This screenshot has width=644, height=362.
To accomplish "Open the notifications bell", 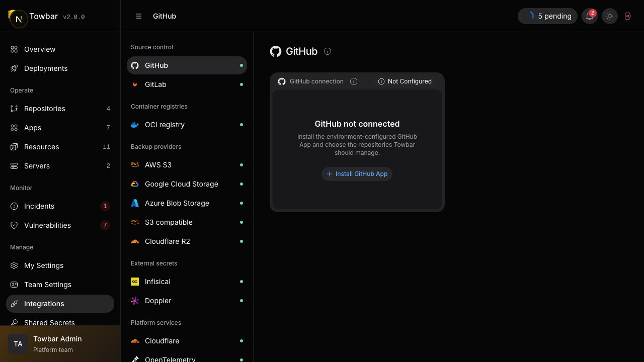I will (x=590, y=16).
